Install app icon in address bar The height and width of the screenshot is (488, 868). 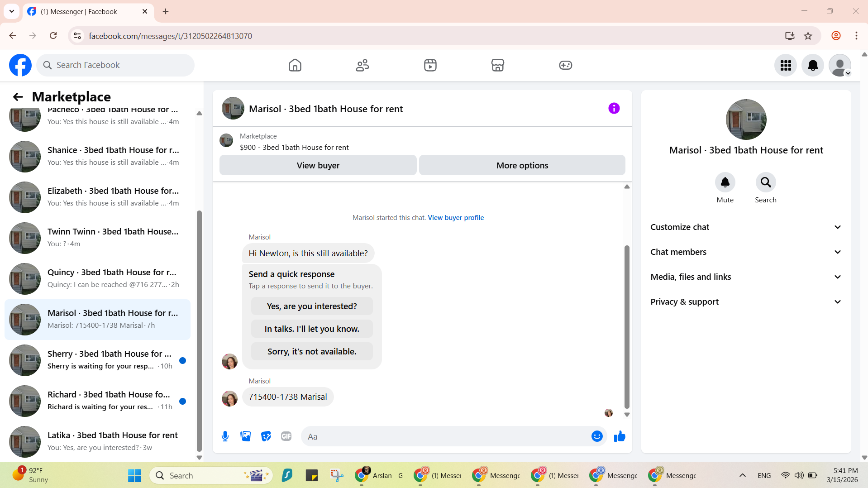[x=790, y=36]
